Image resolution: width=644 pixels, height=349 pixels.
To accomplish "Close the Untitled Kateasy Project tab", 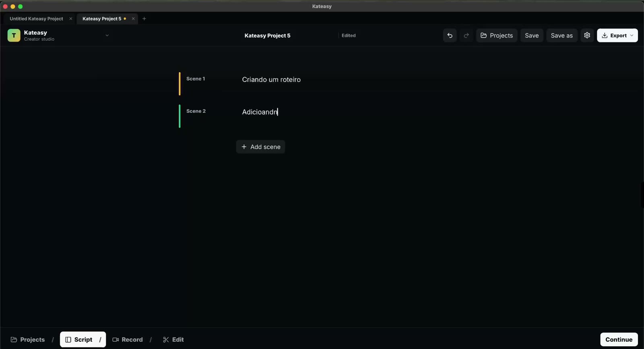I will (x=71, y=19).
